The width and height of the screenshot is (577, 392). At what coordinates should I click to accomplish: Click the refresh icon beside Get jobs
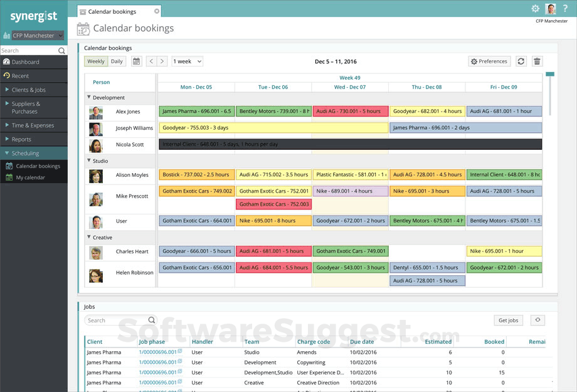coord(537,320)
